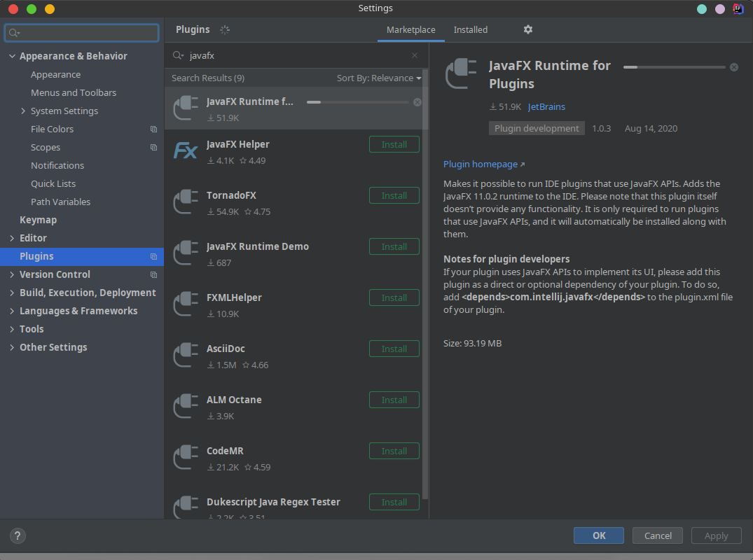The width and height of the screenshot is (753, 560).
Task: Install the JavaFX Runtime Demo plugin
Action: click(394, 246)
